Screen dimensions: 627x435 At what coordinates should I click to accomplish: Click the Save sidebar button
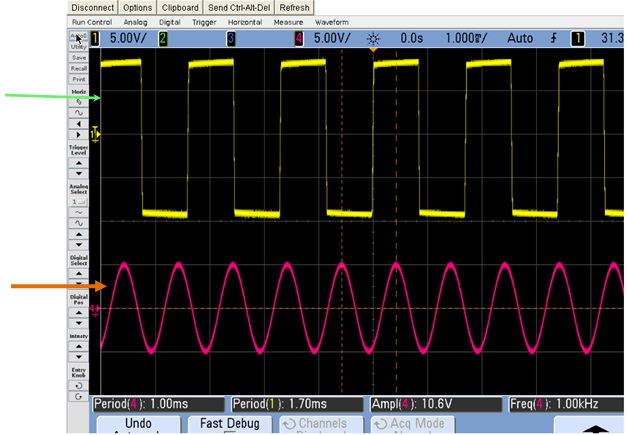[x=78, y=58]
